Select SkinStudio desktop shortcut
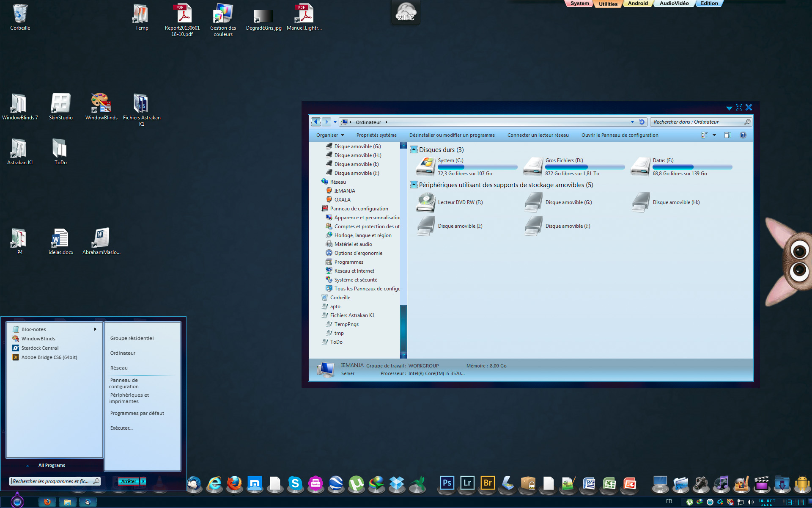This screenshot has width=812, height=508. [60, 107]
